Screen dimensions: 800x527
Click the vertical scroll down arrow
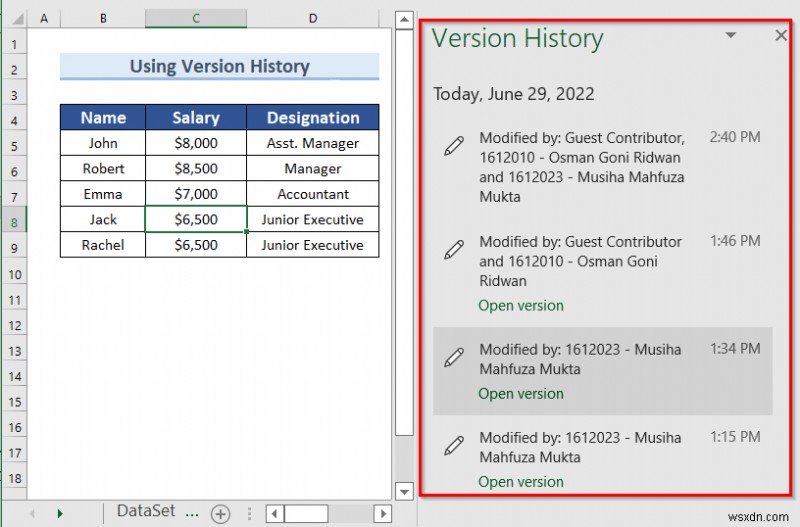(x=404, y=492)
